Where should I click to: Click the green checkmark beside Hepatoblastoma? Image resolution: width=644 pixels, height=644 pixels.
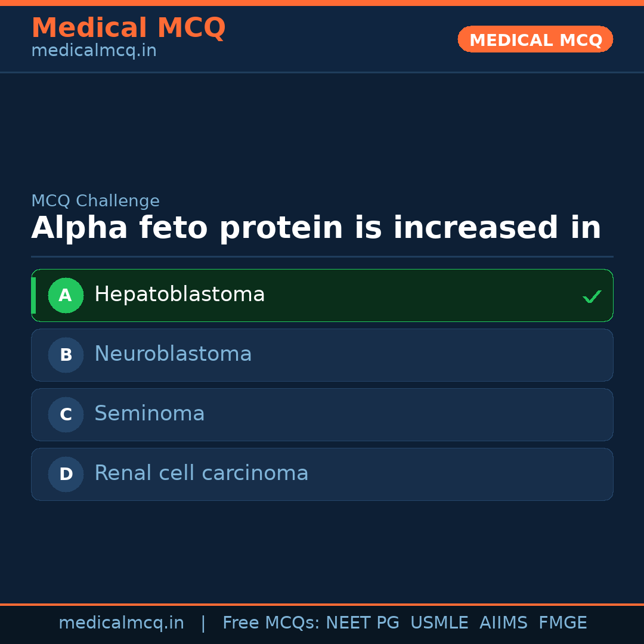(592, 296)
